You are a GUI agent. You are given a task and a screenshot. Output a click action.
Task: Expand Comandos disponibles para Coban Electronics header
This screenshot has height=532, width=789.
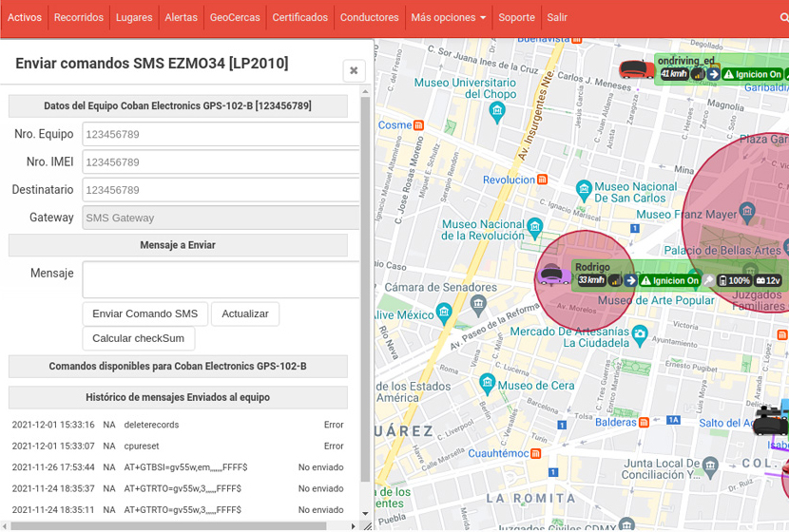click(x=178, y=366)
